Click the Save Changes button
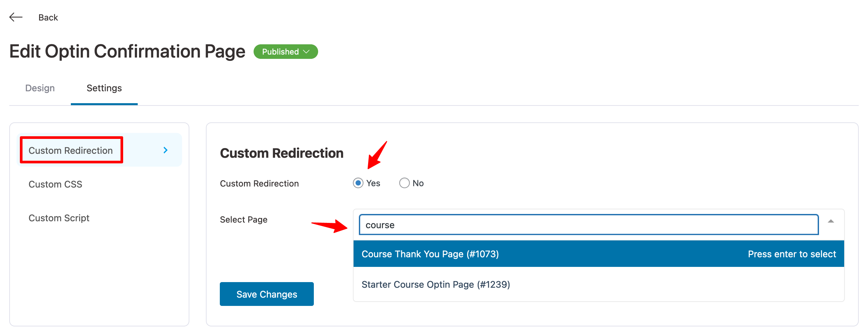The width and height of the screenshot is (868, 336). coord(266,294)
